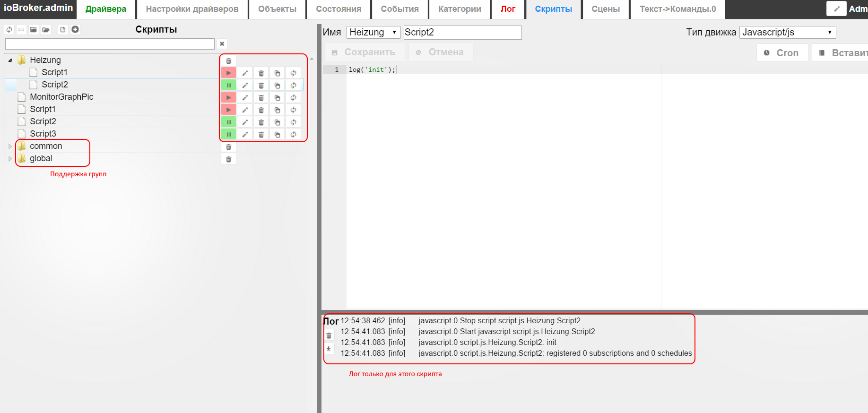Open the Лог tab
This screenshot has width=868, height=413.
(x=508, y=9)
